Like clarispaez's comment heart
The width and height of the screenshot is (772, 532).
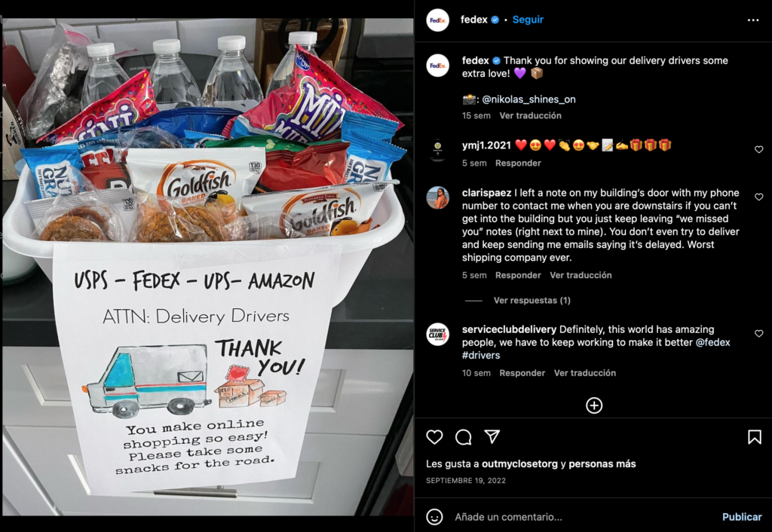point(758,197)
